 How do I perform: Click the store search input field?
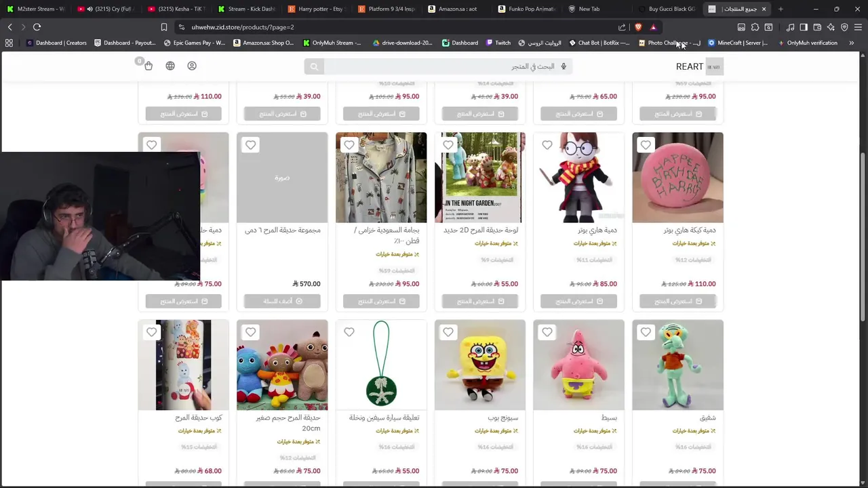pyautogui.click(x=448, y=66)
